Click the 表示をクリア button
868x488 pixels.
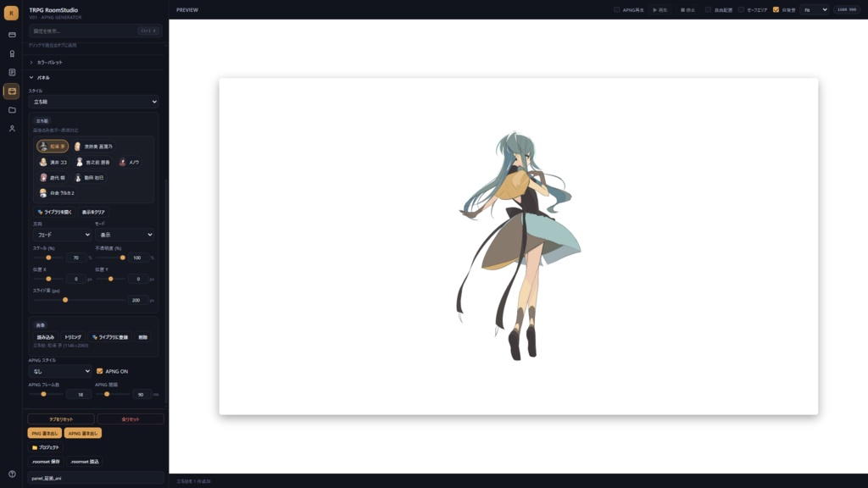93,212
